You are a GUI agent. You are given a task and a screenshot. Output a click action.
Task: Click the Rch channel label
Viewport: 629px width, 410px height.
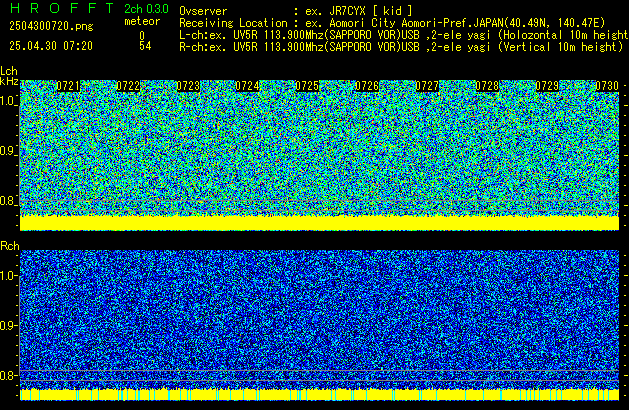[10, 246]
